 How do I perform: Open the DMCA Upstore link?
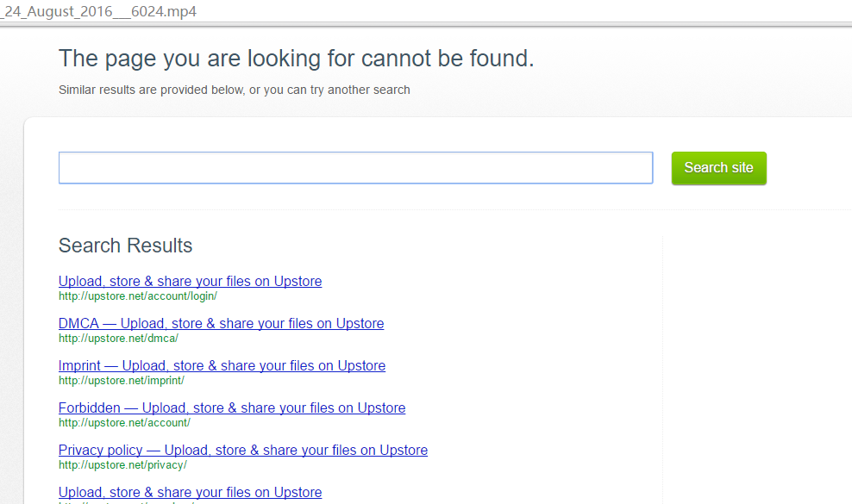pyautogui.click(x=221, y=324)
